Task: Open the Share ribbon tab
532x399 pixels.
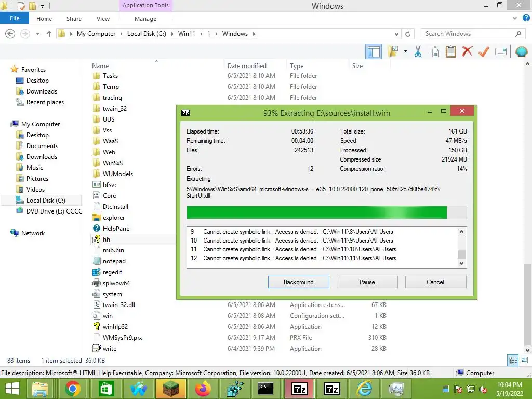Action: [x=74, y=19]
